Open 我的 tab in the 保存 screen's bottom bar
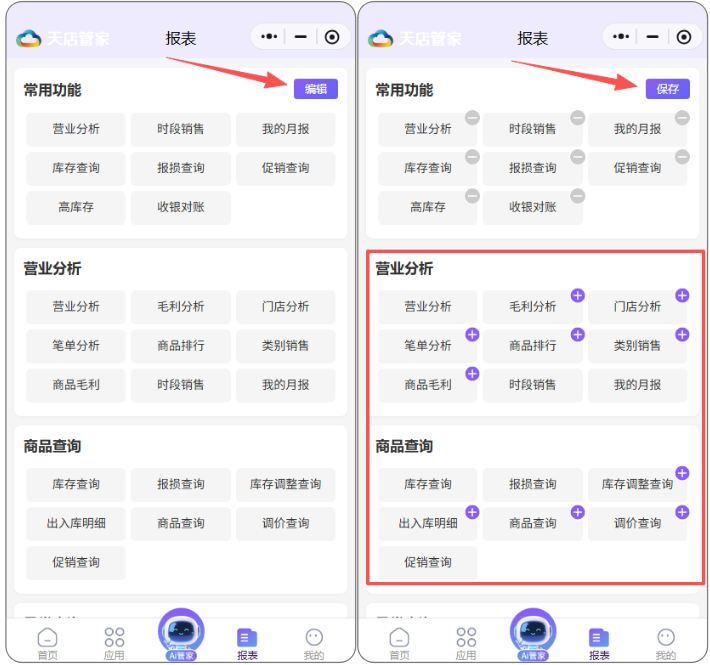710x665 pixels. [665, 643]
